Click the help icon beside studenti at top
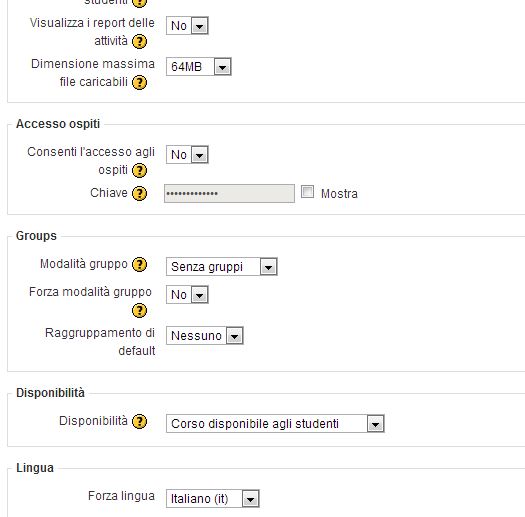The height and width of the screenshot is (517, 525). (139, 3)
